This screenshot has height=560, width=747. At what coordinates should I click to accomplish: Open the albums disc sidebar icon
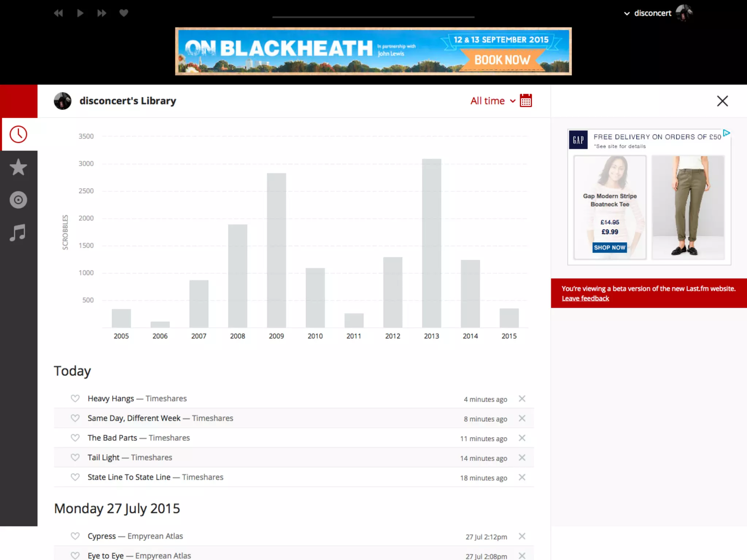18,200
